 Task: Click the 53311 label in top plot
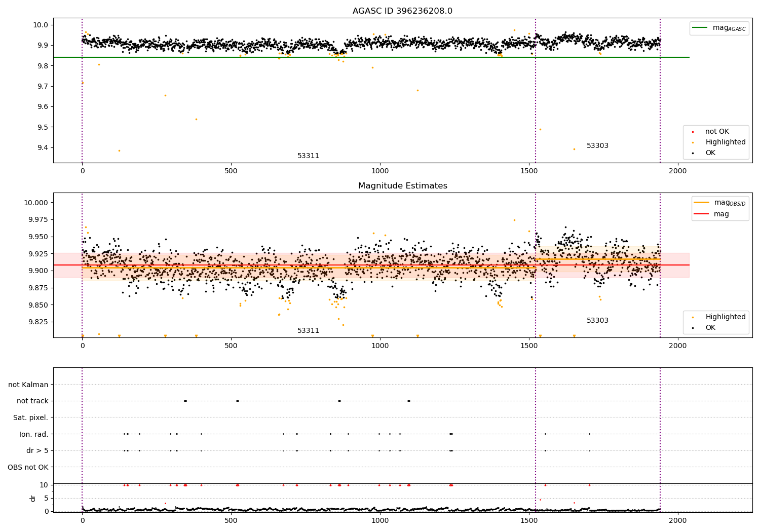(308, 156)
